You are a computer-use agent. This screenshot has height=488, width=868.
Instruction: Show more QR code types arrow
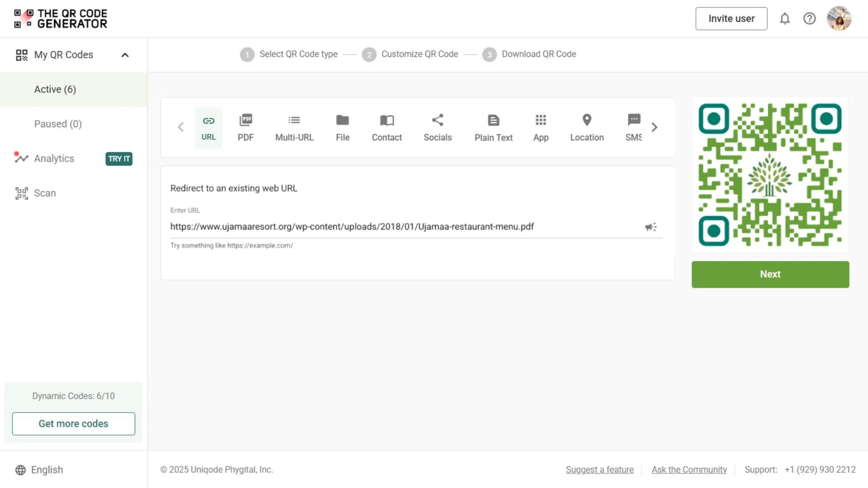(x=654, y=127)
